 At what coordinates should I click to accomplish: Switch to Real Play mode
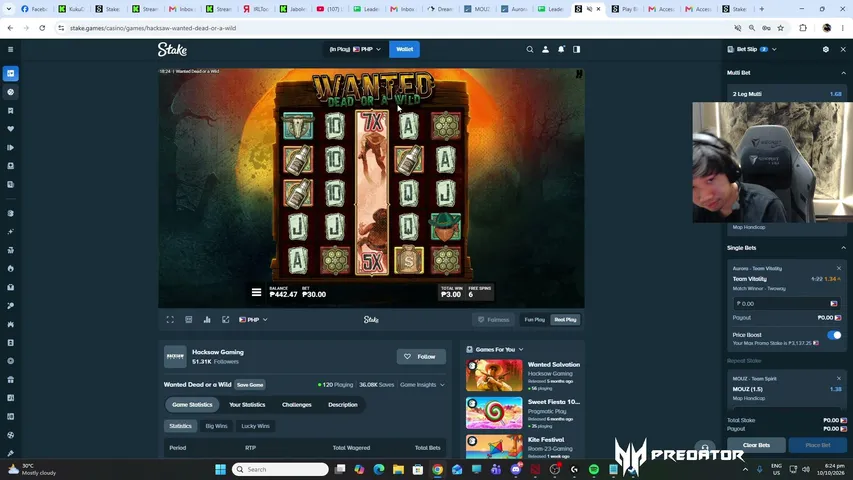coord(565,320)
